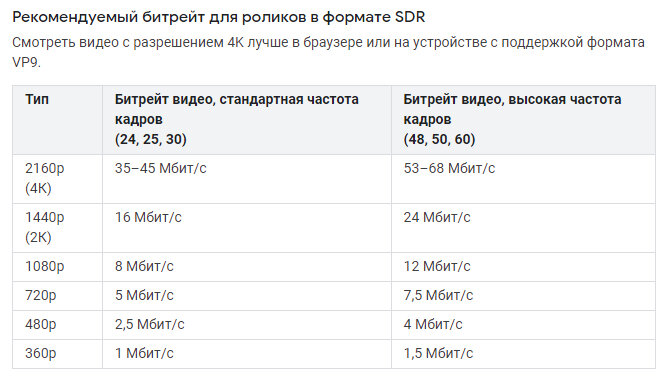Click the standard frame rate column header

coord(236,119)
